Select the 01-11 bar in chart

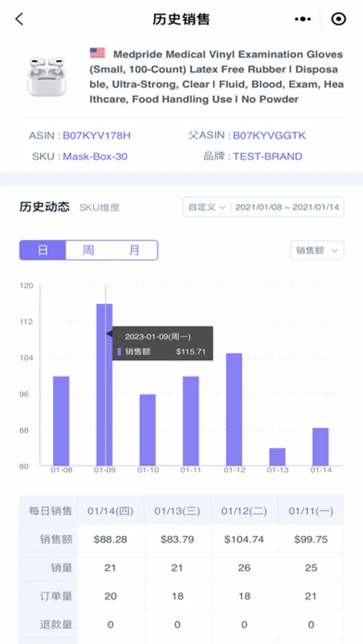(190, 421)
